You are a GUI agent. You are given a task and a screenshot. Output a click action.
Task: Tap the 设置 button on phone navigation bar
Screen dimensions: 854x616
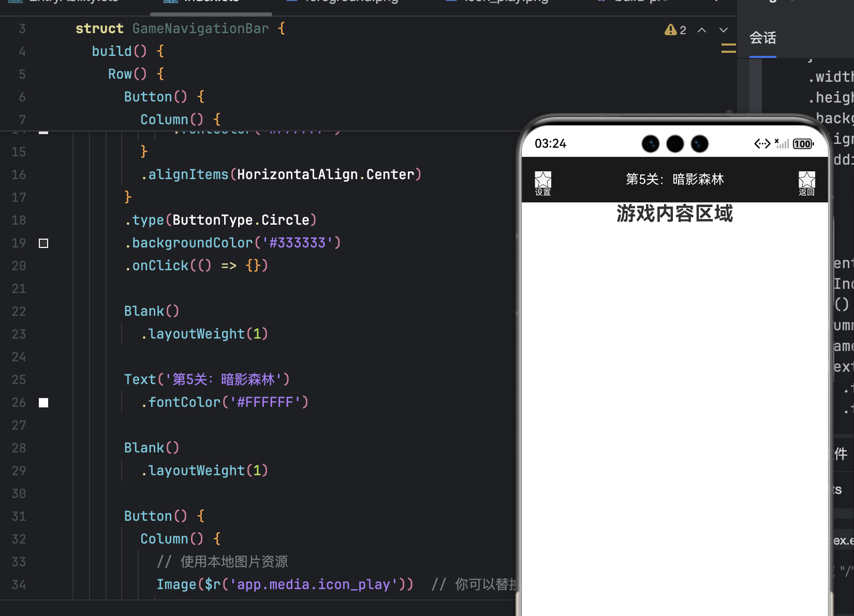coord(542,182)
